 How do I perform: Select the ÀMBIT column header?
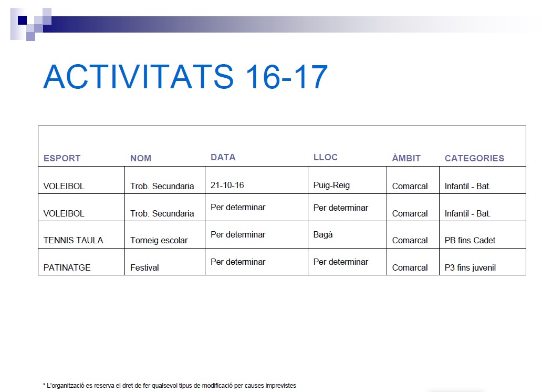tap(406, 158)
